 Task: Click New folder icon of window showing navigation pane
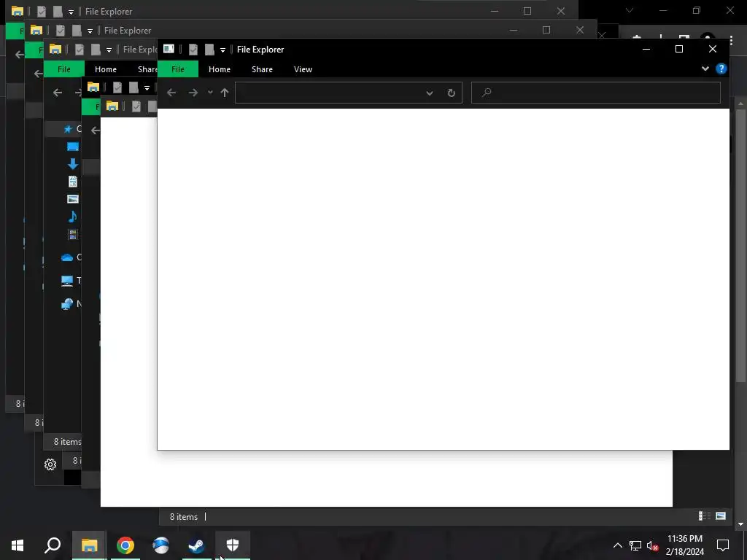96,49
